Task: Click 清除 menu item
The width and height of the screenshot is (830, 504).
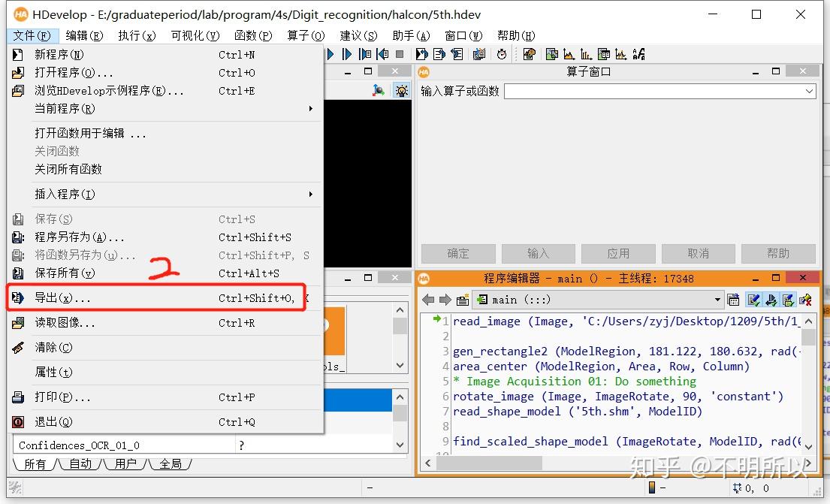Action: tap(165, 348)
